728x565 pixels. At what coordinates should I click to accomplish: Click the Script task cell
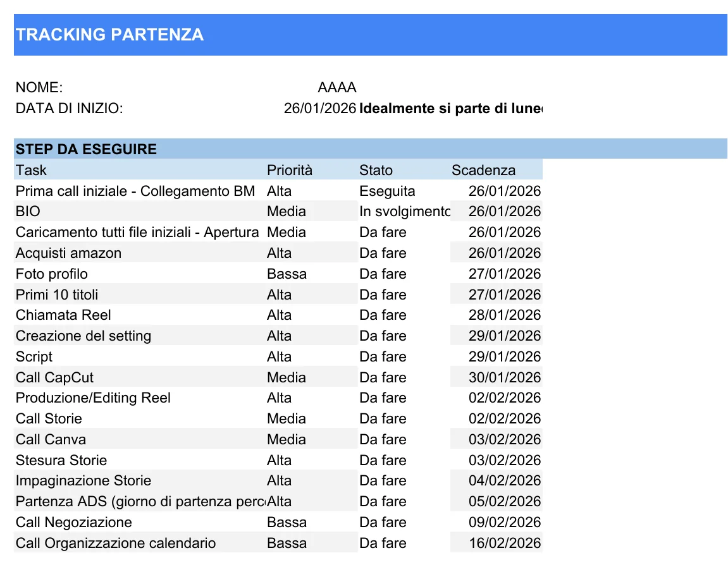(139, 356)
